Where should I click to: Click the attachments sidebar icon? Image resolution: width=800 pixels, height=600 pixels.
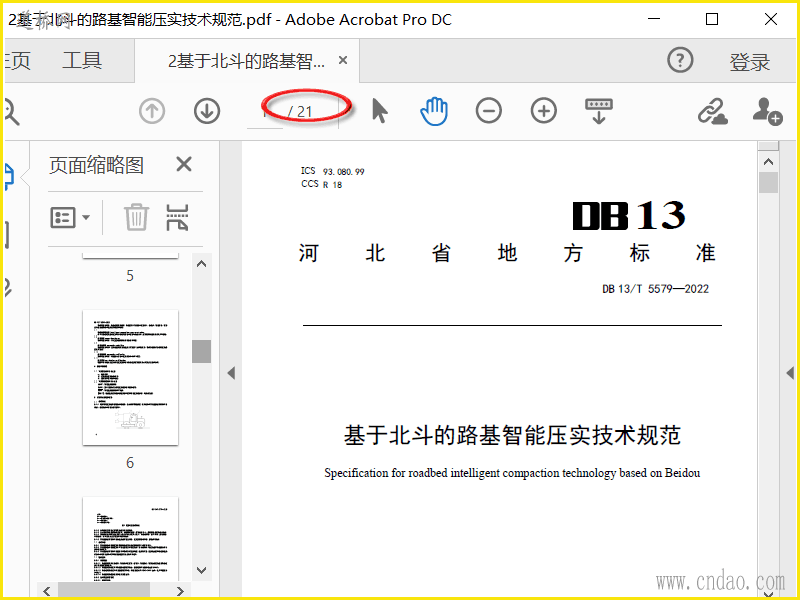pos(8,289)
